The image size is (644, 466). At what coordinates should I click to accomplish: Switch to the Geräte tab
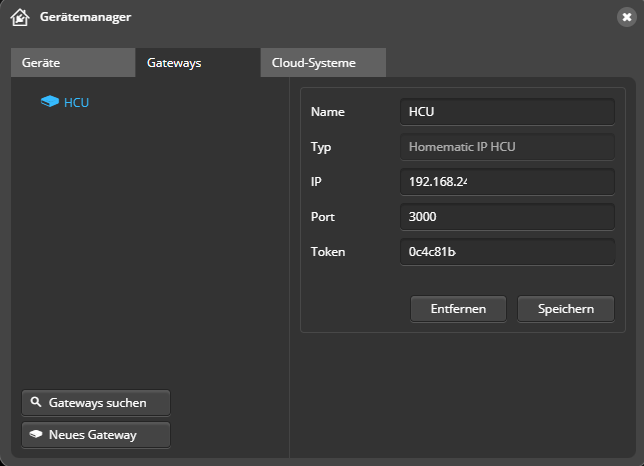pyautogui.click(x=73, y=62)
